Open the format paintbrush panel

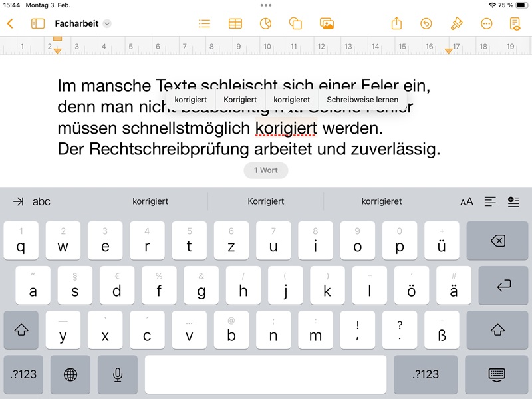(x=456, y=23)
